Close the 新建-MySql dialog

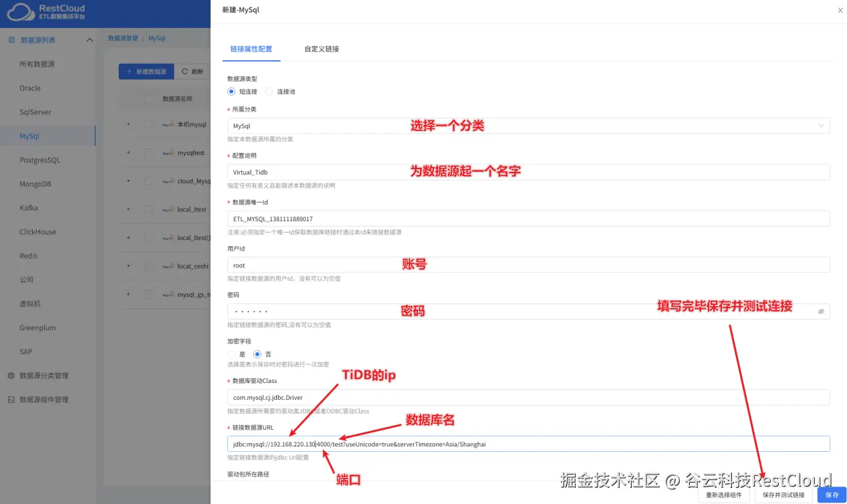[x=840, y=11]
